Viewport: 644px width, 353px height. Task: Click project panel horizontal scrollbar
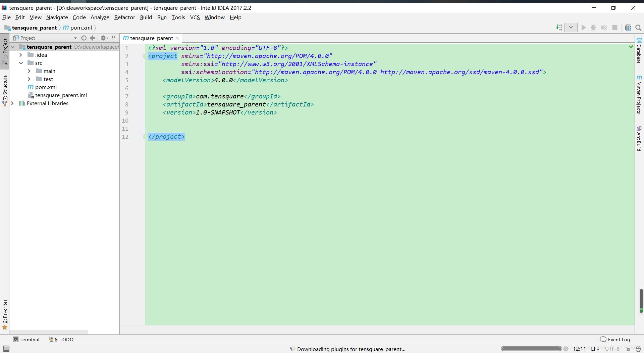point(49,332)
